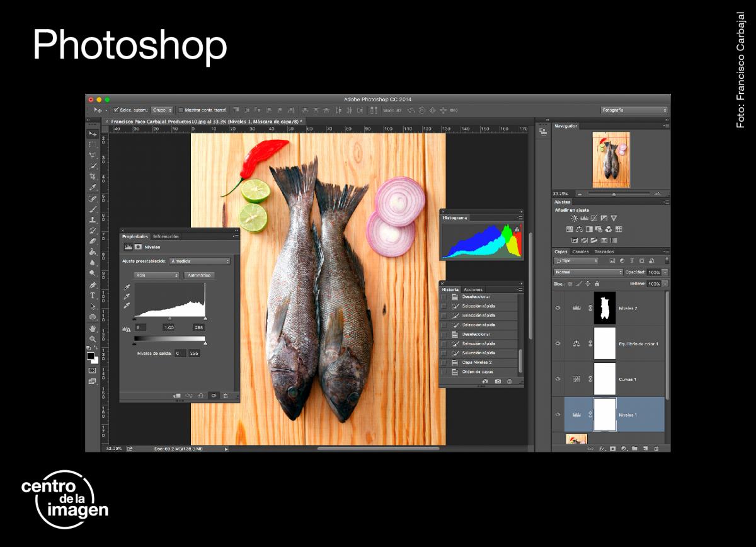Delete state with Historia trash icon

pos(509,381)
